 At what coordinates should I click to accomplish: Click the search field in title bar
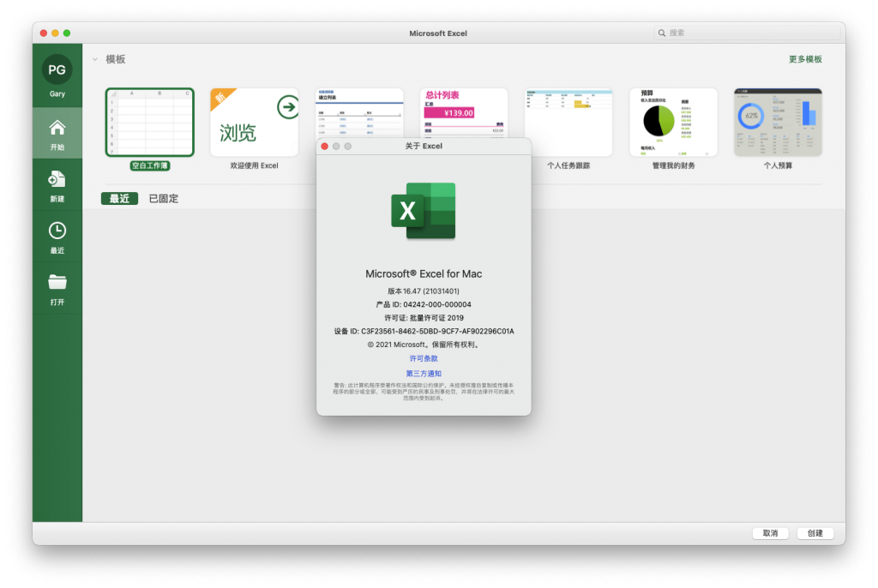click(x=747, y=33)
